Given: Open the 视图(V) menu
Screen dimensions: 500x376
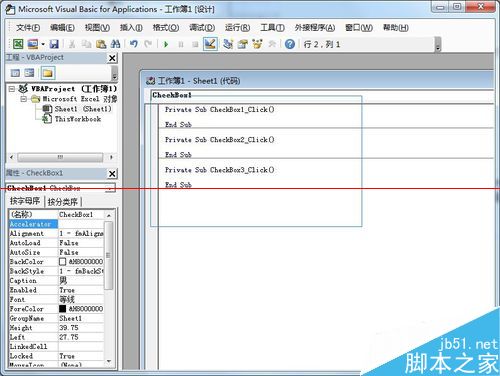Looking at the screenshot, I should click(x=97, y=28).
